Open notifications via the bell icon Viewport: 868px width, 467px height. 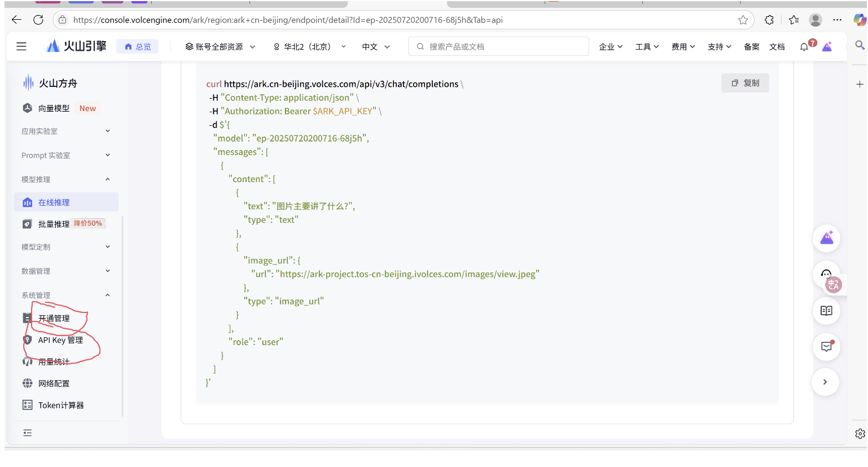pos(804,47)
